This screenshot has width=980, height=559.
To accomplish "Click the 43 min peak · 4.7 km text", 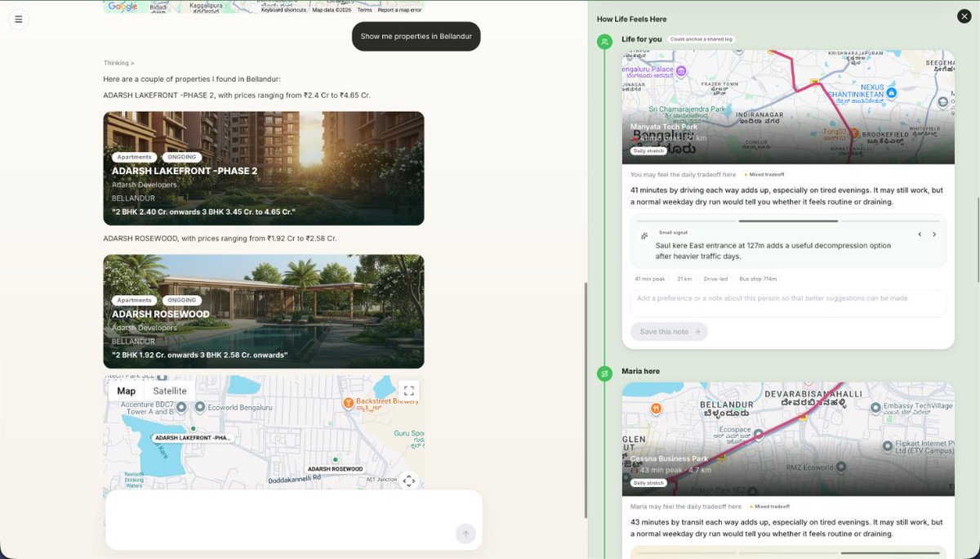I will pyautogui.click(x=676, y=470).
